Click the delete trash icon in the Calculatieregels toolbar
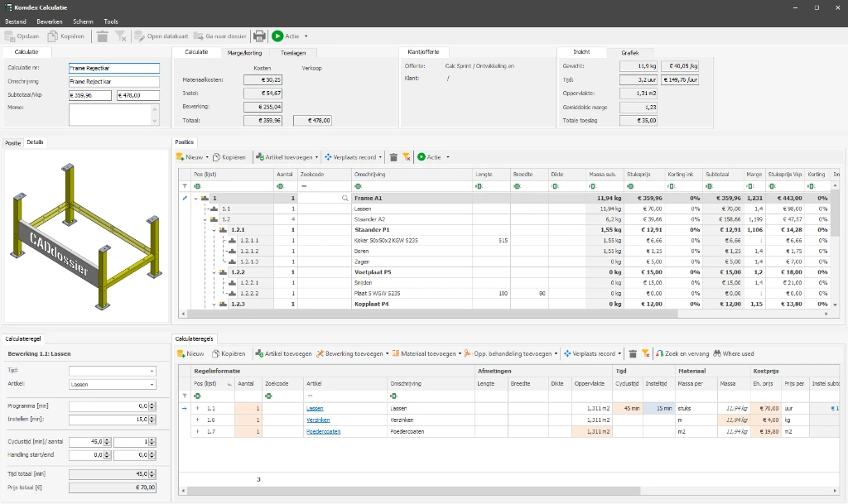The image size is (848, 504). [633, 353]
